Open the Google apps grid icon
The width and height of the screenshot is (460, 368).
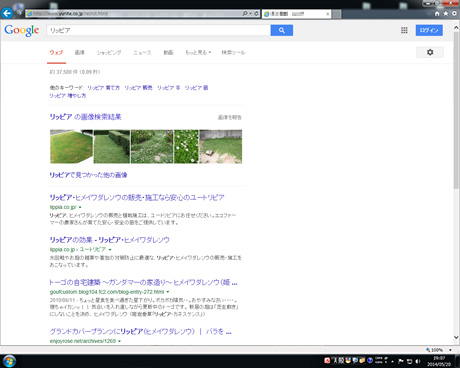pyautogui.click(x=404, y=30)
